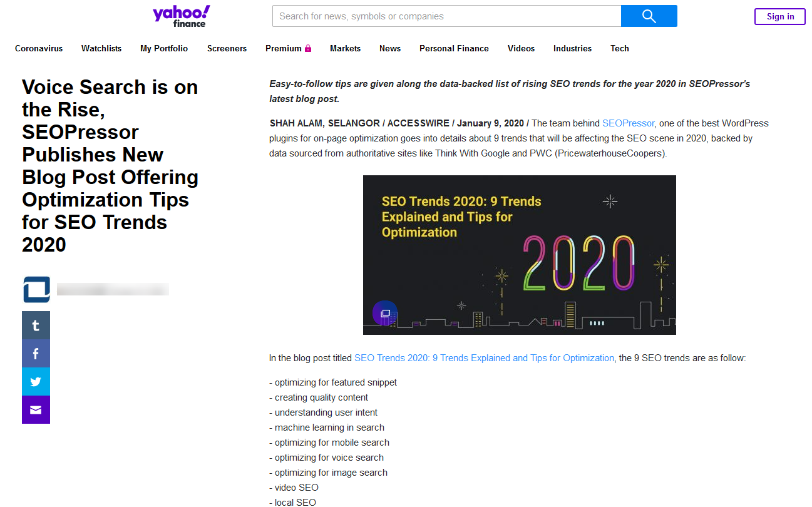The height and width of the screenshot is (507, 812).
Task: Share the article on Facebook
Action: pos(36,354)
